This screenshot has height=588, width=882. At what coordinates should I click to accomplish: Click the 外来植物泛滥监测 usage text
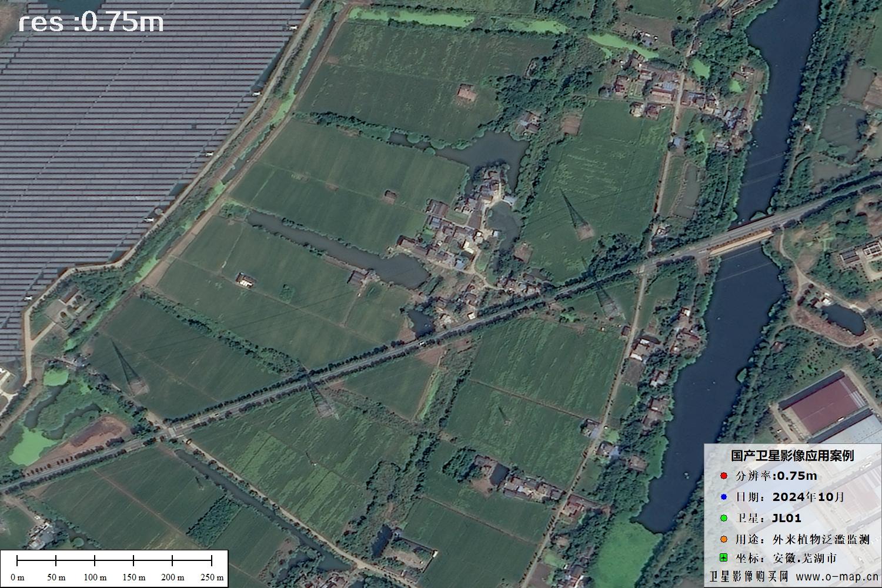click(x=821, y=539)
